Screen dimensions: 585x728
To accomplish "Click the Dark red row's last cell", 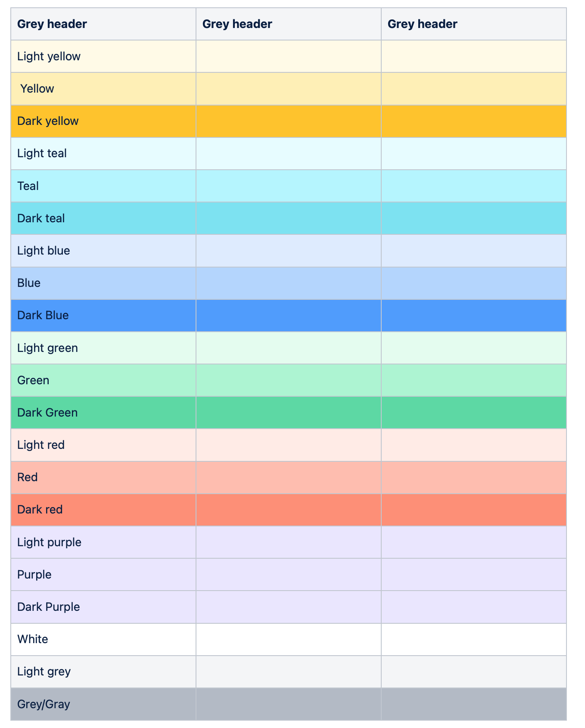I will click(473, 510).
